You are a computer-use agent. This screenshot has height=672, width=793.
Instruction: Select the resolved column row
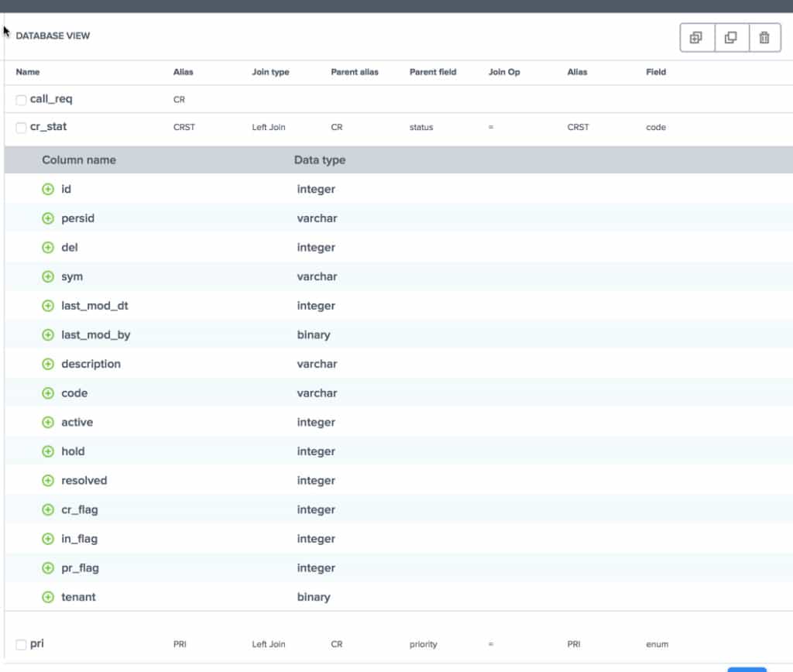coord(84,480)
